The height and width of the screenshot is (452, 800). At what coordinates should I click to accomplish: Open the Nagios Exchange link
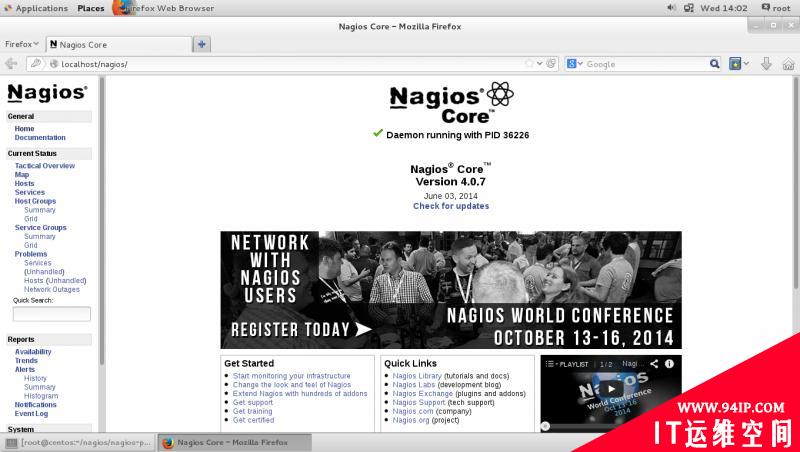422,394
